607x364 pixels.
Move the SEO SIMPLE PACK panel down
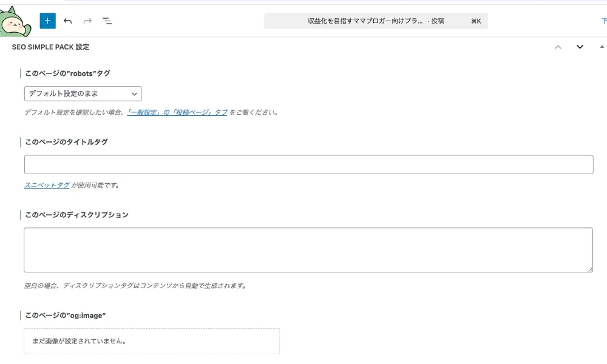[579, 47]
